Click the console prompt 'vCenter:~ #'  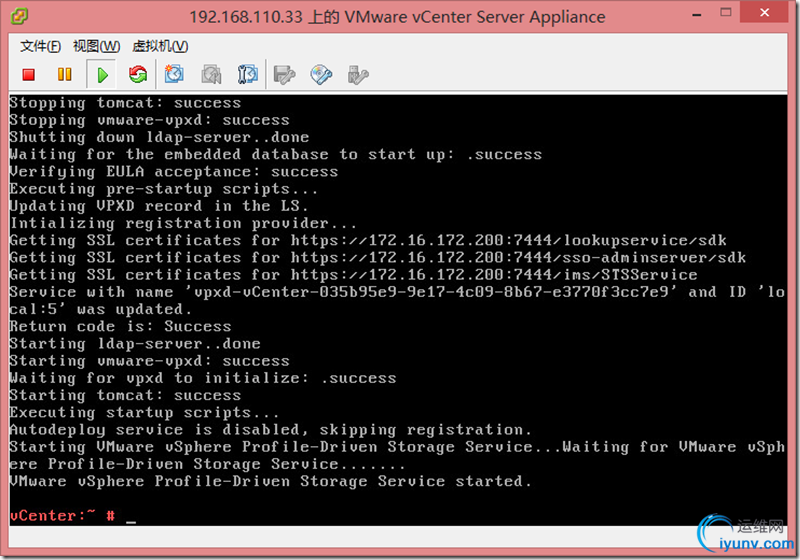[x=62, y=516]
